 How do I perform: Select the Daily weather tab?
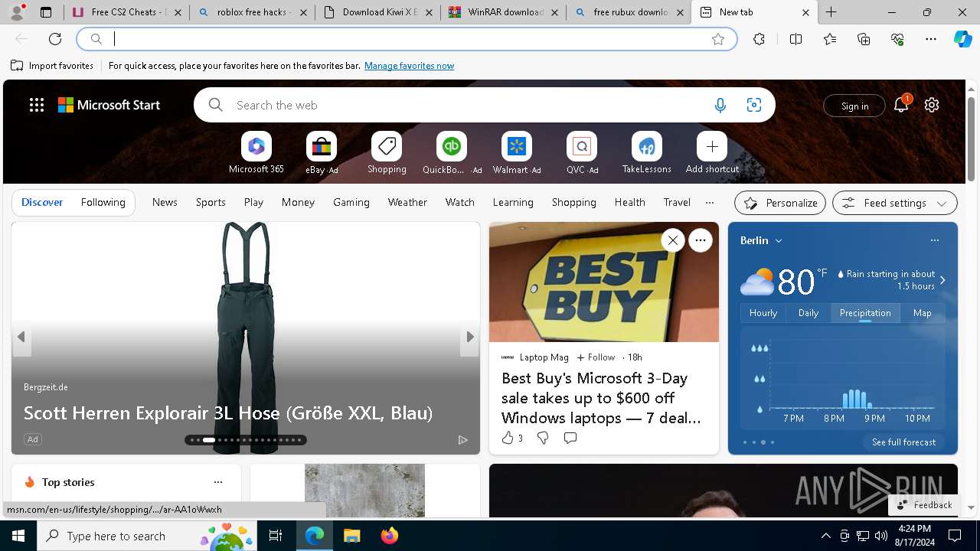click(808, 312)
